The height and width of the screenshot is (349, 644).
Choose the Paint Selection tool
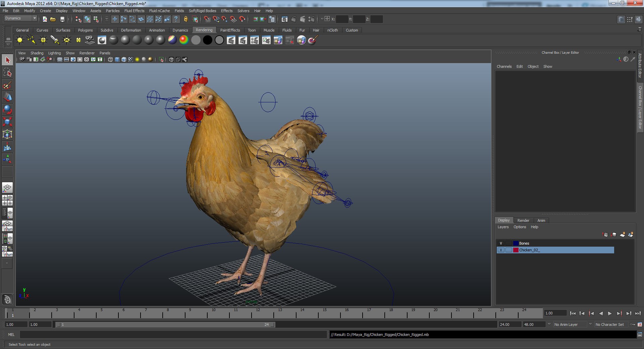tap(7, 85)
